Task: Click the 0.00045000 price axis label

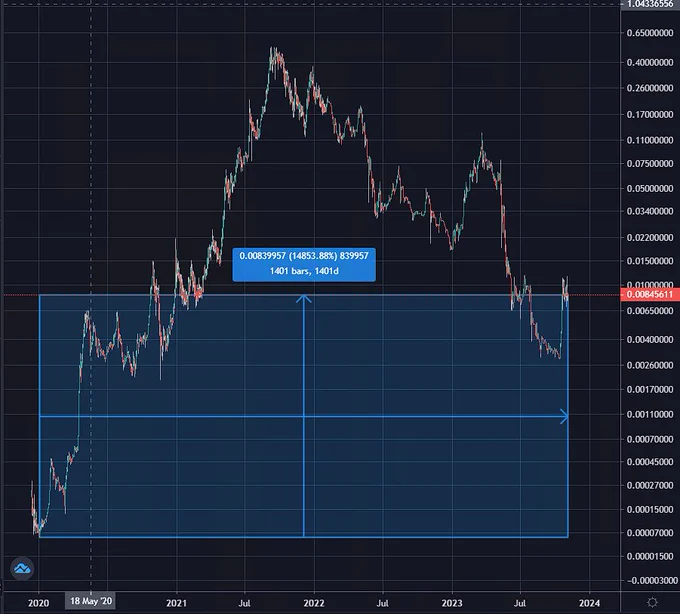Action: [650, 462]
